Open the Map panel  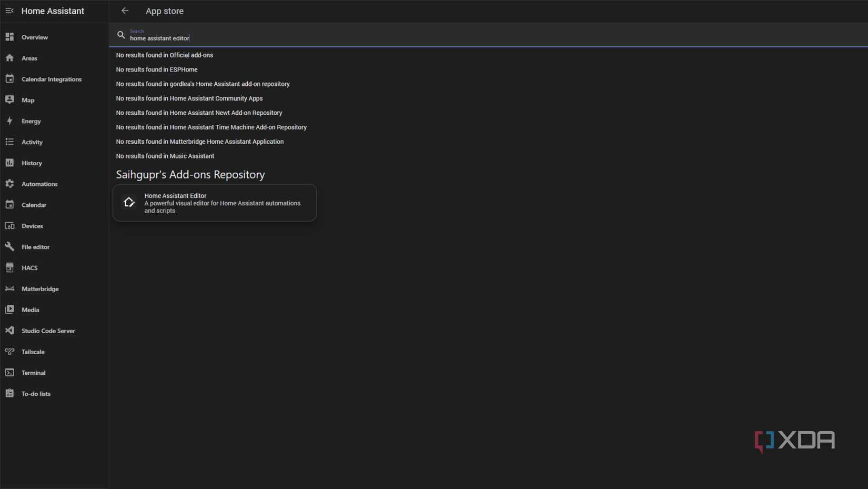[x=54, y=100]
